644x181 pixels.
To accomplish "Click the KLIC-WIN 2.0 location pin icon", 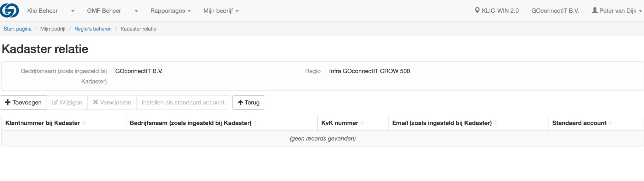I will point(477,11).
